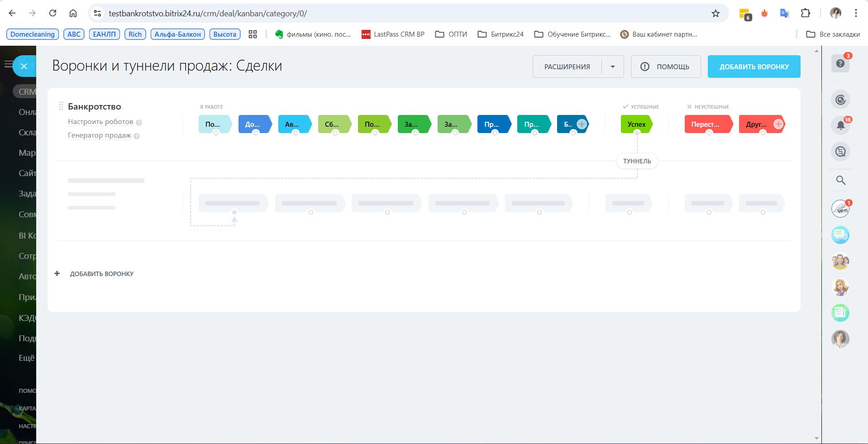Select the light cyan По... stage
This screenshot has height=444, width=868.
coord(215,124)
